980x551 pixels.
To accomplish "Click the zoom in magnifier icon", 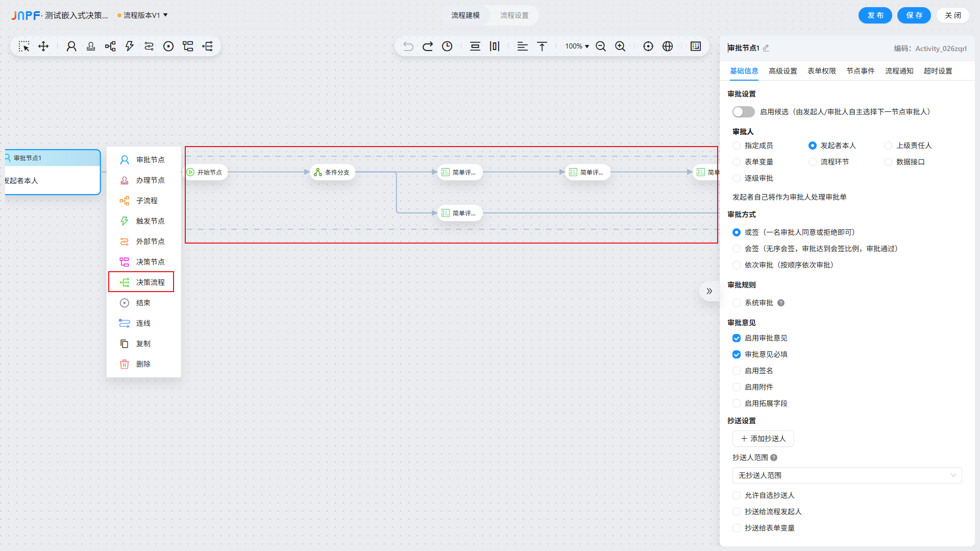I will point(620,46).
